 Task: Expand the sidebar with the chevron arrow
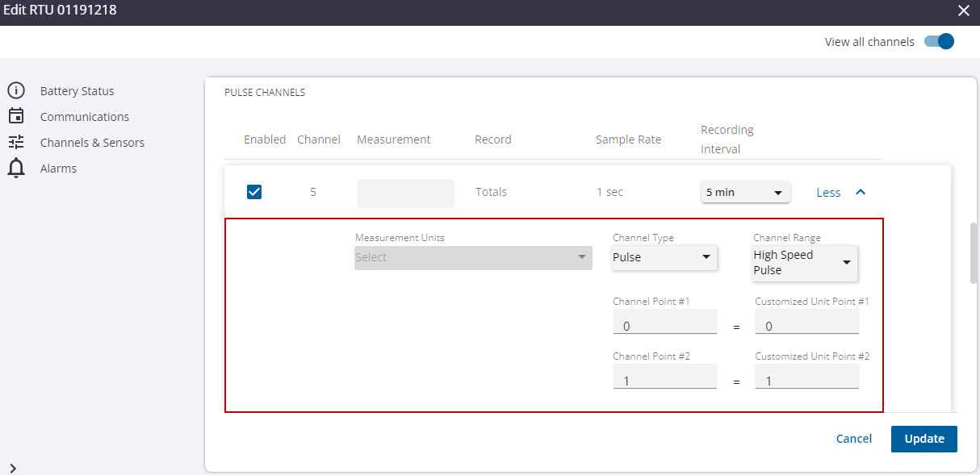[x=13, y=467]
